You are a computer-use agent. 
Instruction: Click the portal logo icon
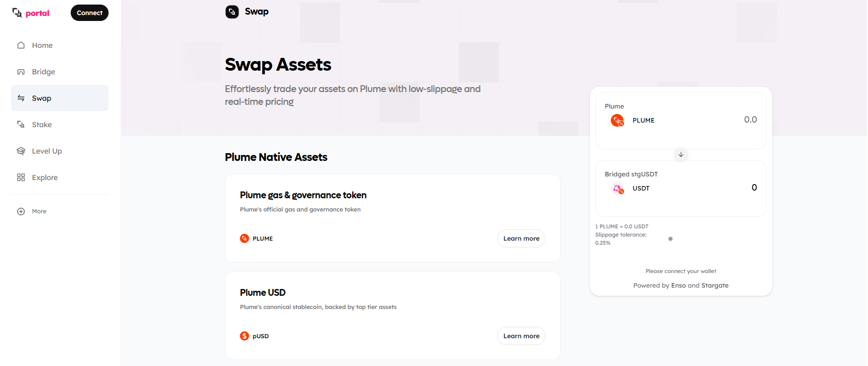point(17,13)
